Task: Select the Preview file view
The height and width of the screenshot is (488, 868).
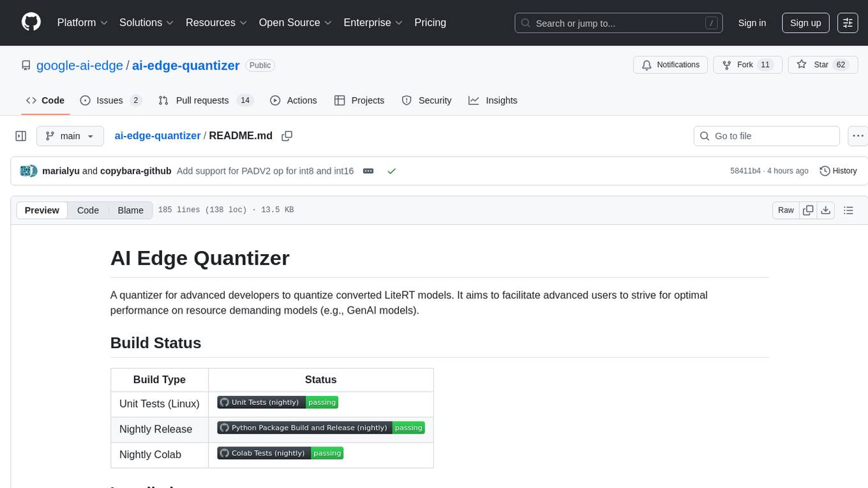Action: [42, 210]
